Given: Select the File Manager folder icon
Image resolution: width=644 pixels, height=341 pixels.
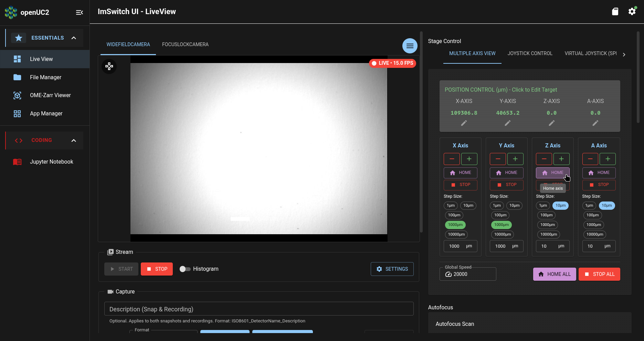Looking at the screenshot, I should coord(17,77).
